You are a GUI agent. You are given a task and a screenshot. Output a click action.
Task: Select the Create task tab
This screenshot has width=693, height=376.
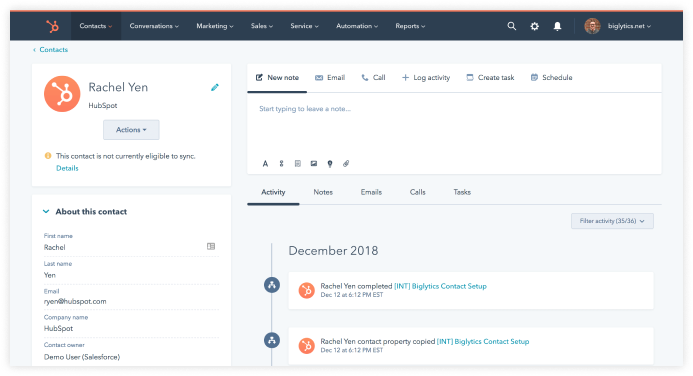coord(490,78)
